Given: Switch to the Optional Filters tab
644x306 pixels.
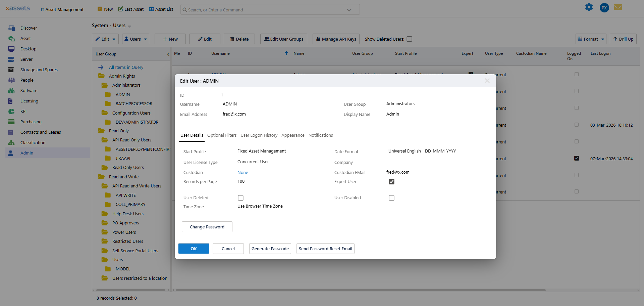Looking at the screenshot, I should (221, 135).
